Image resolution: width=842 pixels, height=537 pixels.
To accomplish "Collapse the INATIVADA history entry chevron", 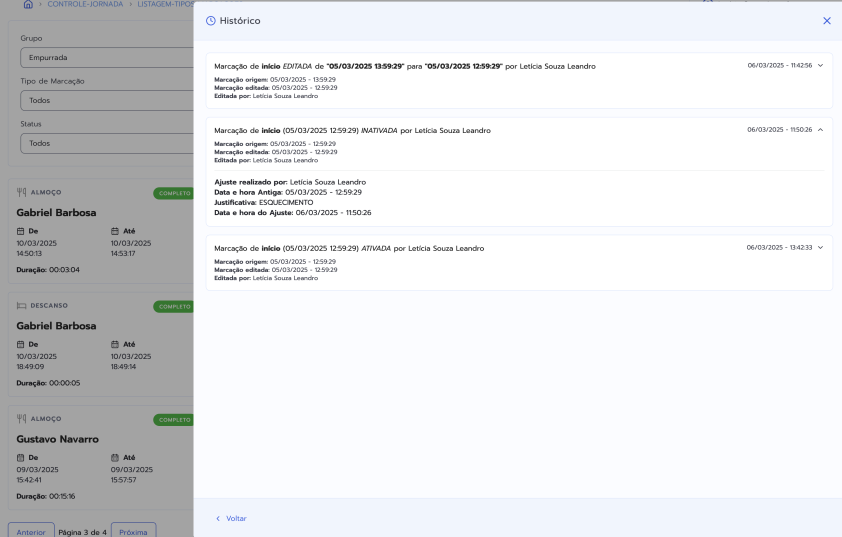I will click(820, 130).
